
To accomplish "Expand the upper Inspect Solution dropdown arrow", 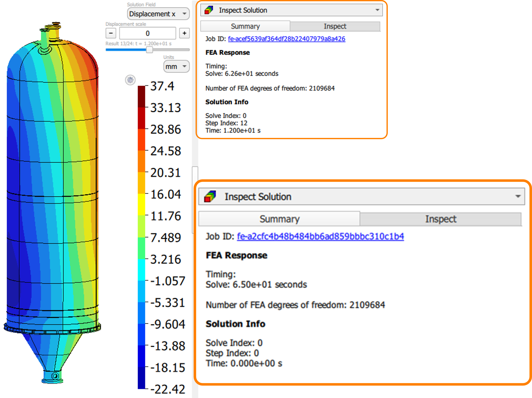I will 377,10.
